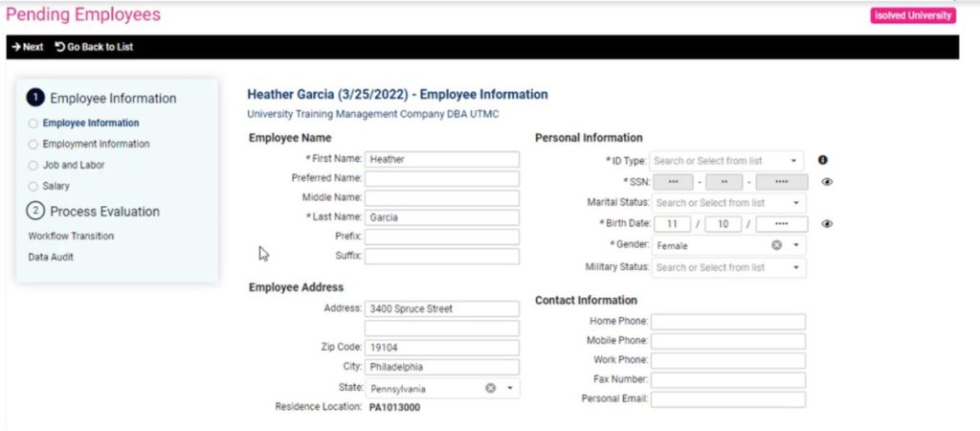Click the isolved University badge
This screenshot has height=431, width=980.
click(912, 15)
